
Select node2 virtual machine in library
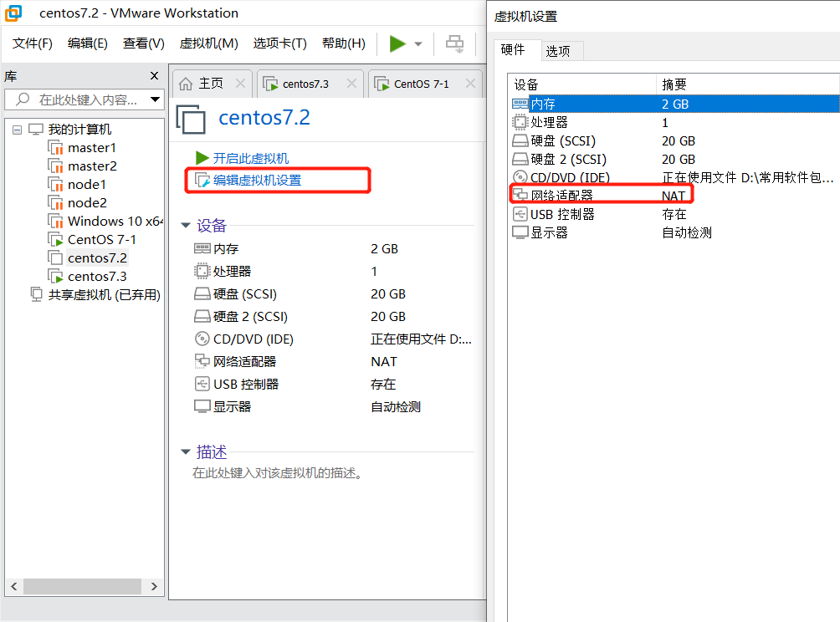[87, 203]
